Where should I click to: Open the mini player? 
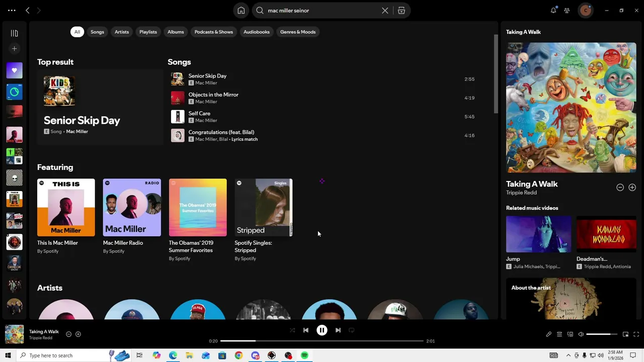pyautogui.click(x=625, y=334)
